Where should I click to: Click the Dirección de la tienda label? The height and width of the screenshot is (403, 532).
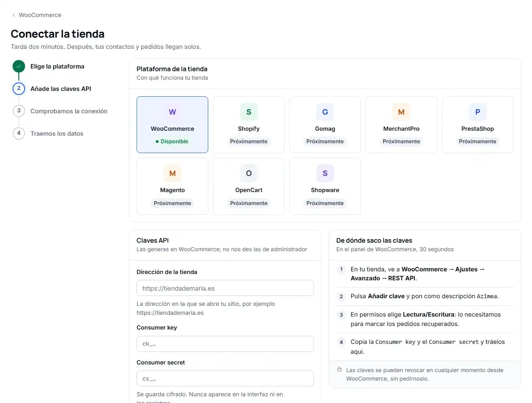pyautogui.click(x=167, y=272)
